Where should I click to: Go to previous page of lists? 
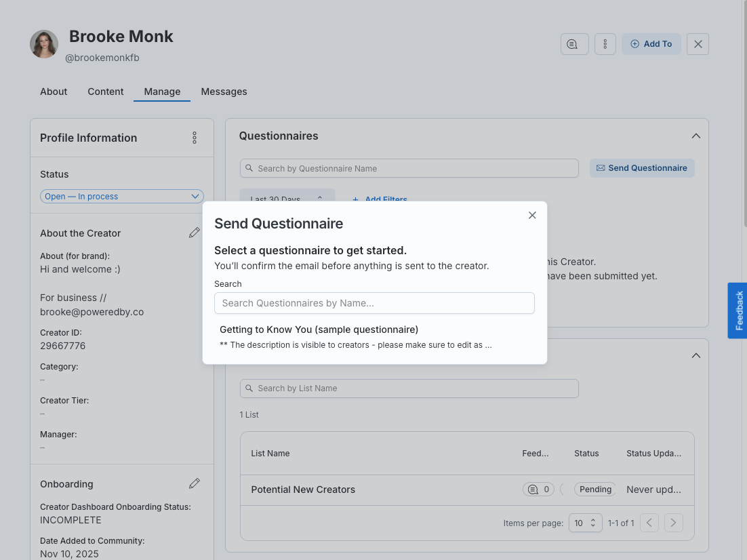pyautogui.click(x=649, y=523)
